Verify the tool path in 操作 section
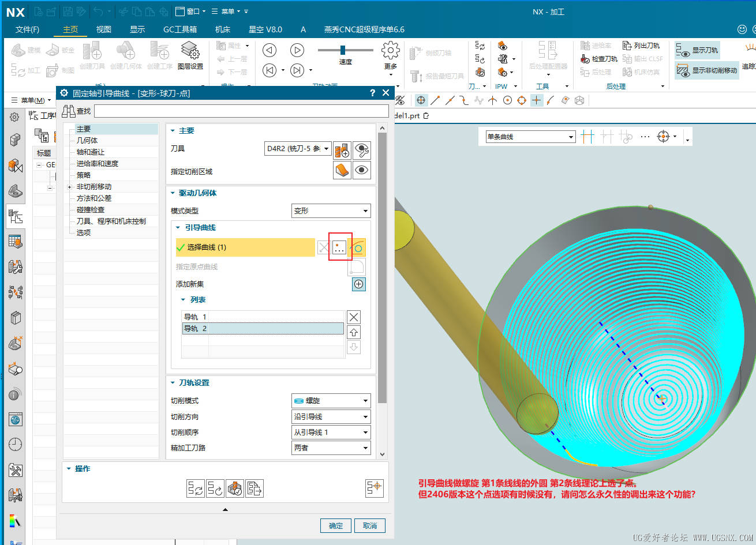The width and height of the screenshot is (756, 545). coord(235,488)
